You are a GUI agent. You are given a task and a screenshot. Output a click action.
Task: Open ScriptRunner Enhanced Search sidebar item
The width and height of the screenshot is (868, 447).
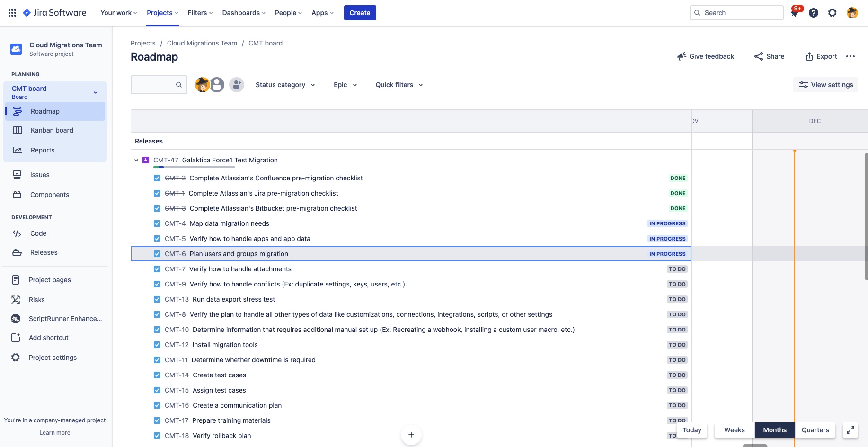[x=65, y=319]
